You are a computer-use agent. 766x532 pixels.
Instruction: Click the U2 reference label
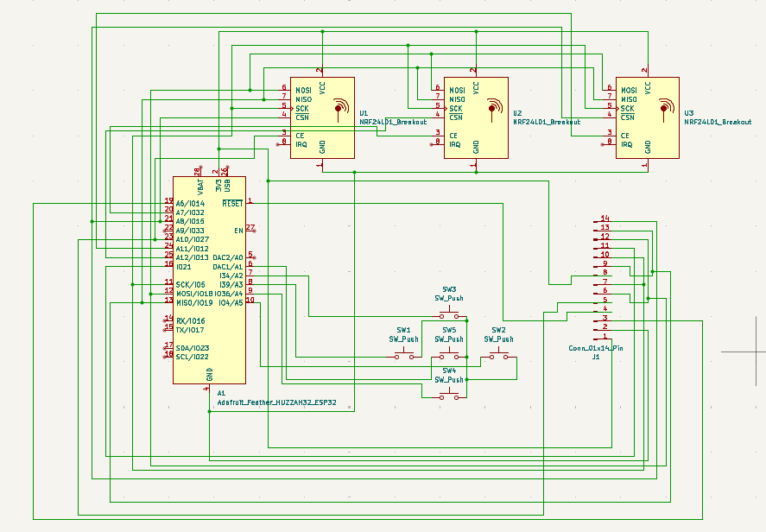(517, 113)
